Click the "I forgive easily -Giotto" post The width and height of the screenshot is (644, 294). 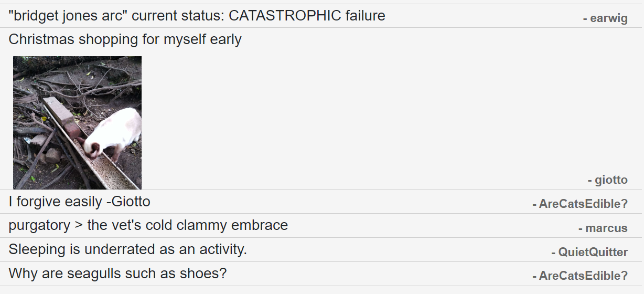point(79,202)
